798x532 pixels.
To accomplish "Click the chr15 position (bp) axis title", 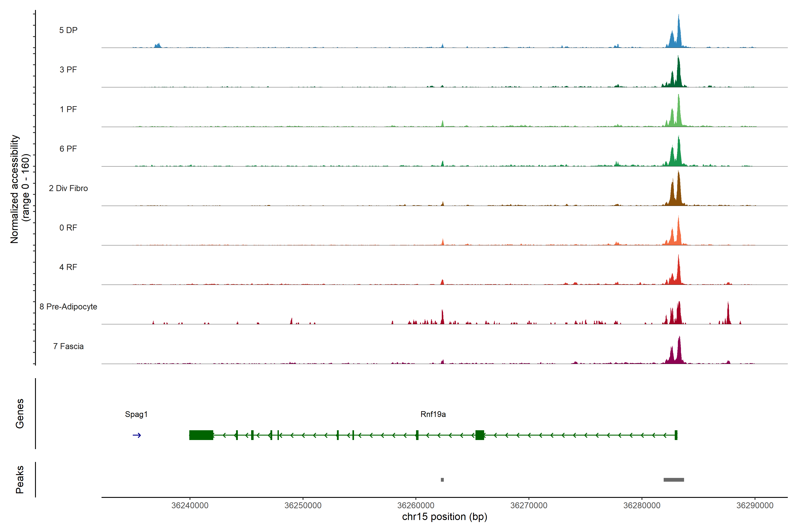I will [444, 517].
